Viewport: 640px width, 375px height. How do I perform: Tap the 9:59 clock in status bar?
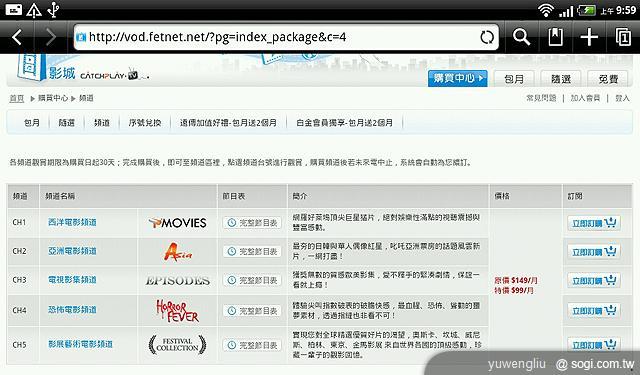coord(625,10)
